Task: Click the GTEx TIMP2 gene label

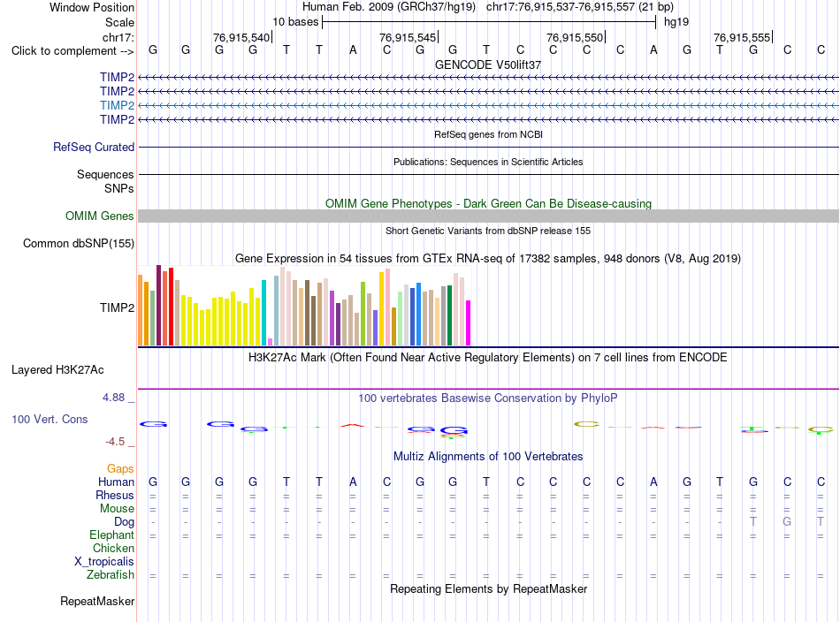Action: click(117, 307)
